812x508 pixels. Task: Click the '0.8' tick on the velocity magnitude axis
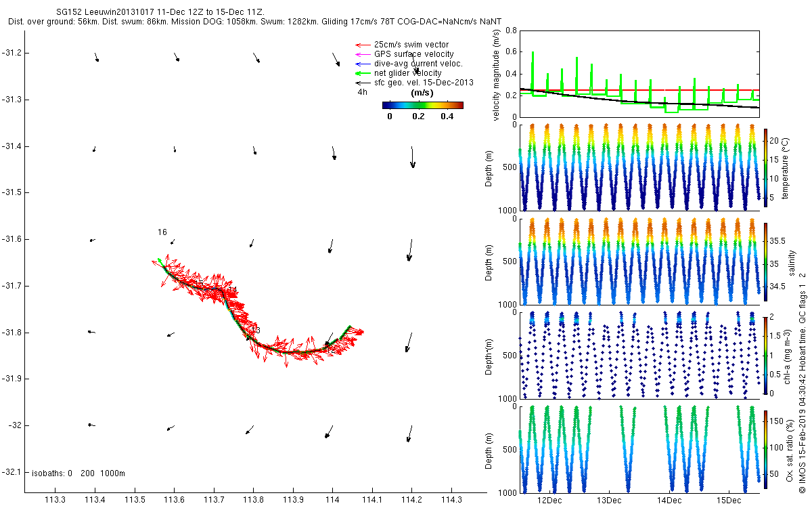(511, 30)
